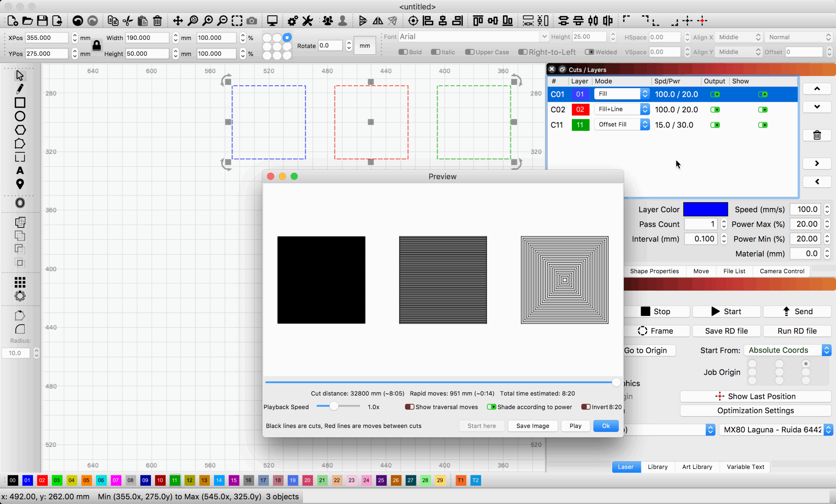Change Start From to something other than Absolute Coords

click(786, 350)
